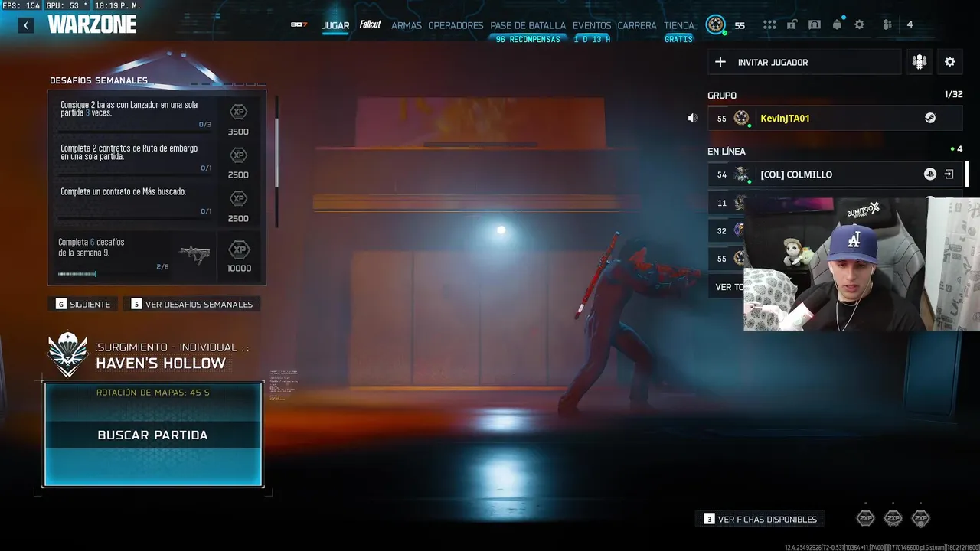Click the friends list scrollbar
The image size is (980, 551).
click(x=967, y=174)
